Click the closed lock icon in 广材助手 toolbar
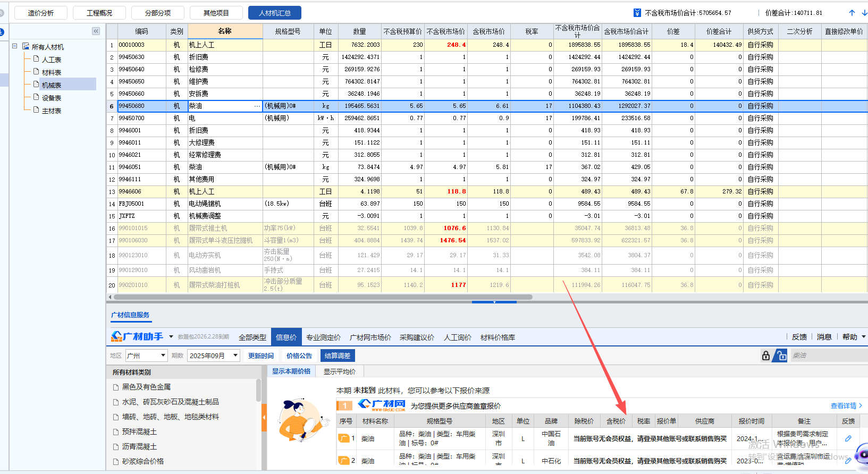Screen dimensions: 868x474 coord(765,355)
